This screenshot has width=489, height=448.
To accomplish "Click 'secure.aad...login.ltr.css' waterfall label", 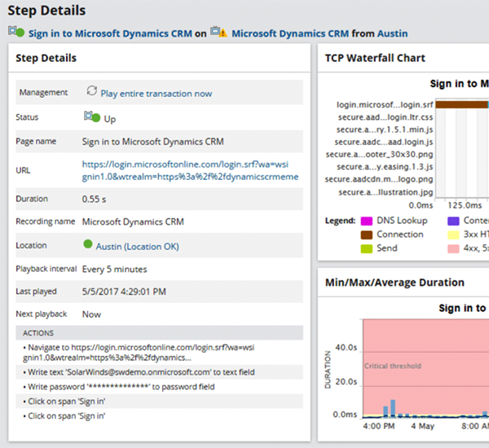I will pyautogui.click(x=385, y=117).
